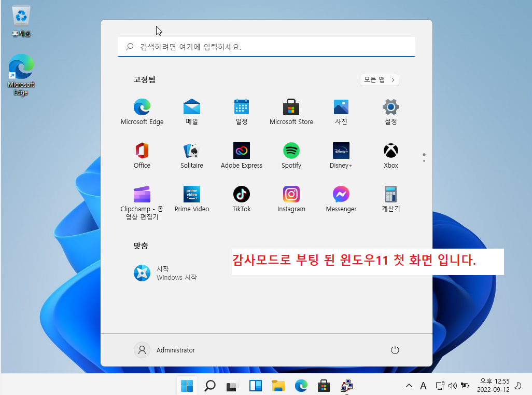Open Task View on the taskbar

(232, 386)
